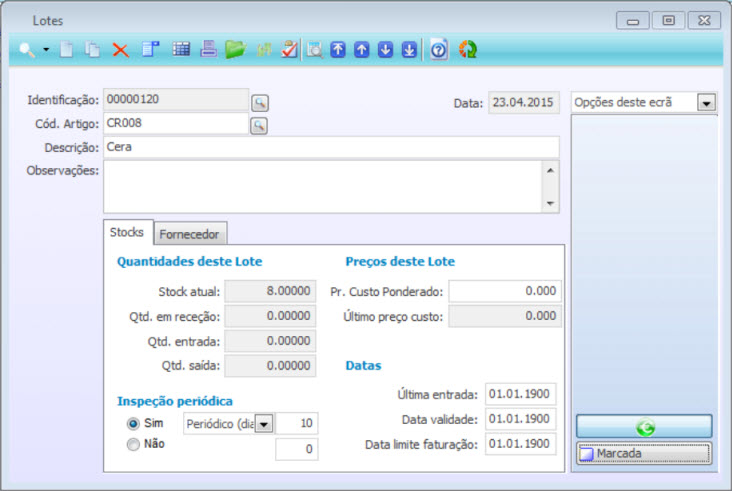The image size is (732, 491).
Task: Switch to the Fornecedor tab
Action: point(190,234)
